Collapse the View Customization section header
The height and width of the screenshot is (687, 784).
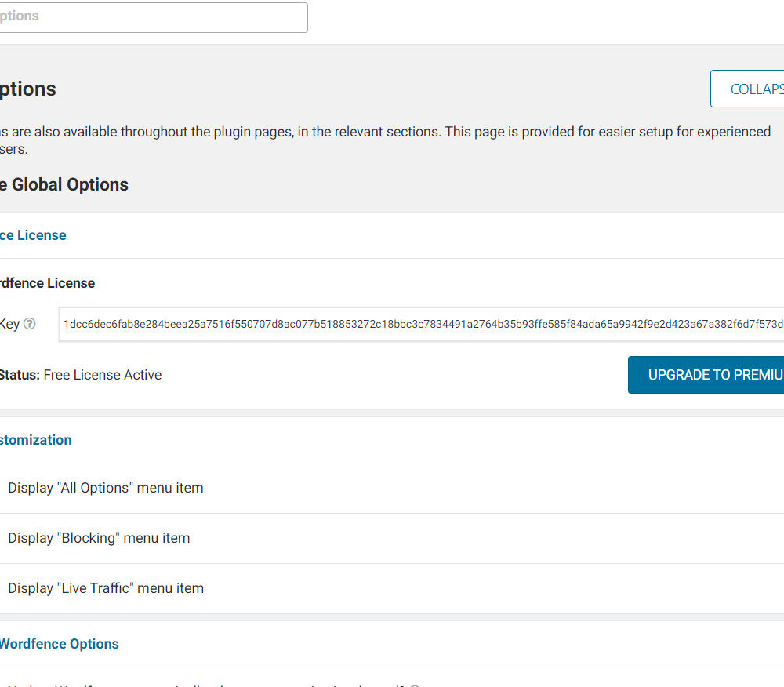tap(35, 440)
